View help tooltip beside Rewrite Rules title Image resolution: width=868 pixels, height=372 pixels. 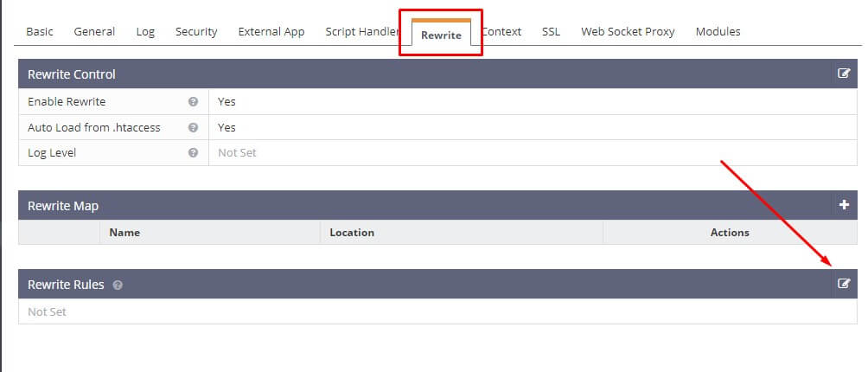(x=118, y=285)
